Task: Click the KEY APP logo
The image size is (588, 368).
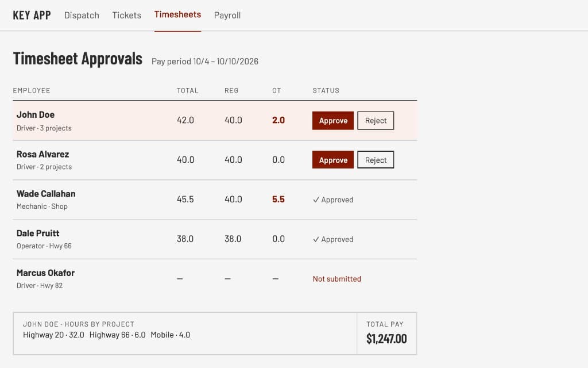Action: (32, 16)
